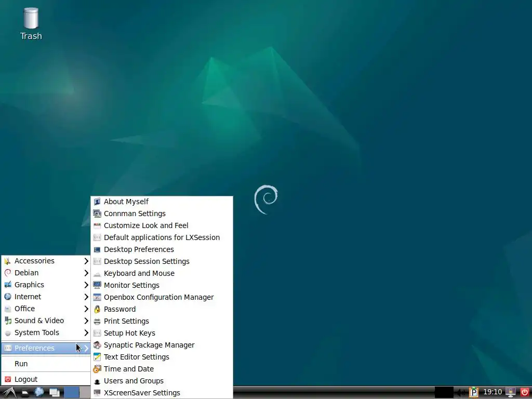This screenshot has width=532, height=399.
Task: Select Logout in the start menu
Action: pos(46,379)
